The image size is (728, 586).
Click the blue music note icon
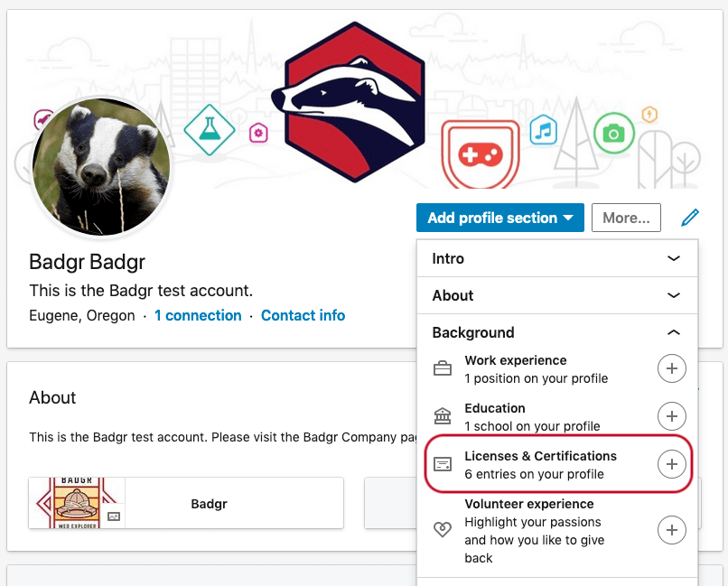(x=544, y=130)
